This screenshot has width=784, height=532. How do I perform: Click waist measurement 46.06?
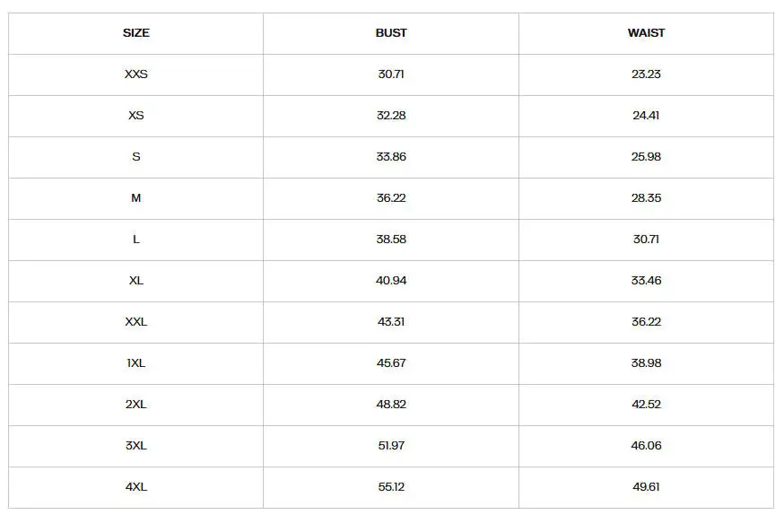click(646, 446)
